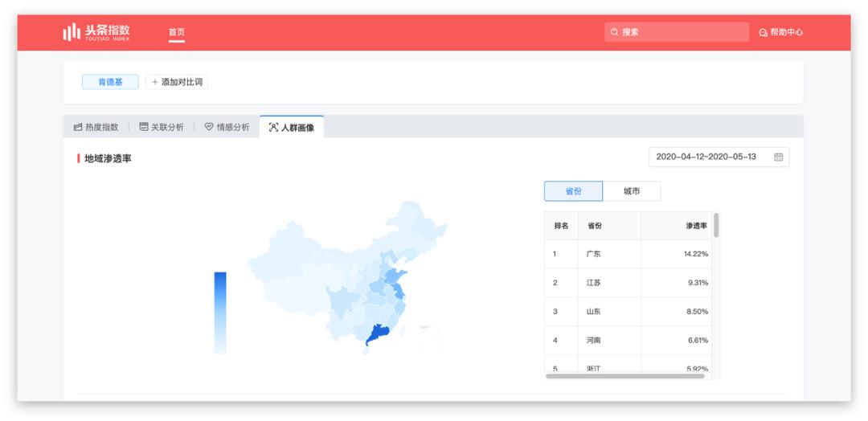The image size is (868, 421).
Task: Click the 9.31% value cell
Action: pos(677,283)
